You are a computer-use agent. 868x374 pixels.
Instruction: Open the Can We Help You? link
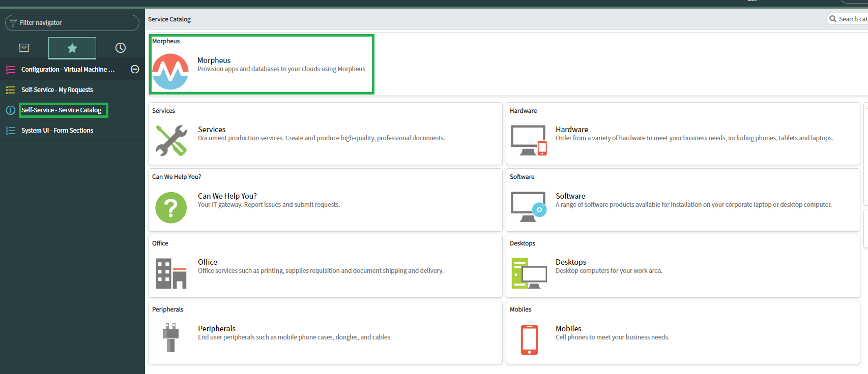click(227, 196)
